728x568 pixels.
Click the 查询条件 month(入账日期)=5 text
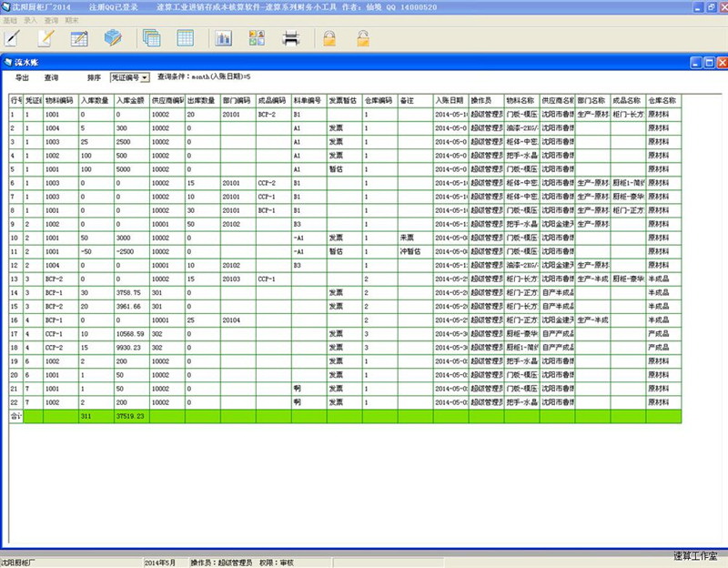pos(204,76)
